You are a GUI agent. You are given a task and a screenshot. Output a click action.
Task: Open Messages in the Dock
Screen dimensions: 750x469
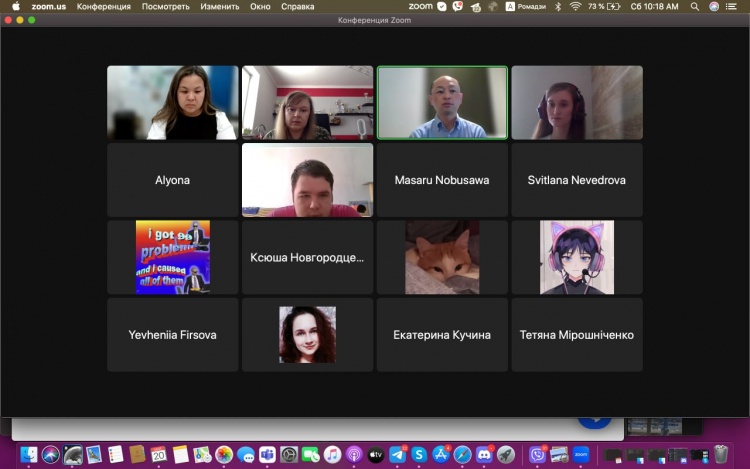tap(246, 455)
